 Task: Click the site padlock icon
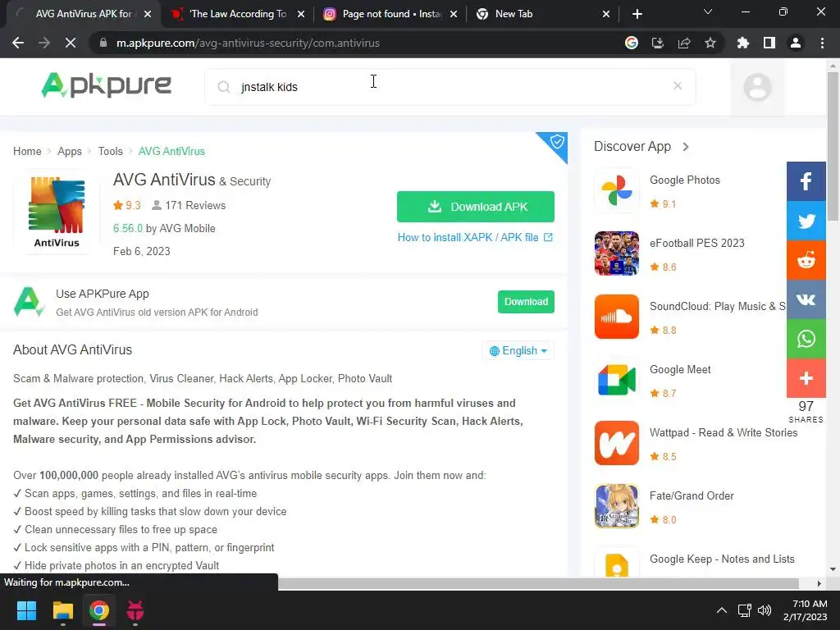click(x=103, y=43)
